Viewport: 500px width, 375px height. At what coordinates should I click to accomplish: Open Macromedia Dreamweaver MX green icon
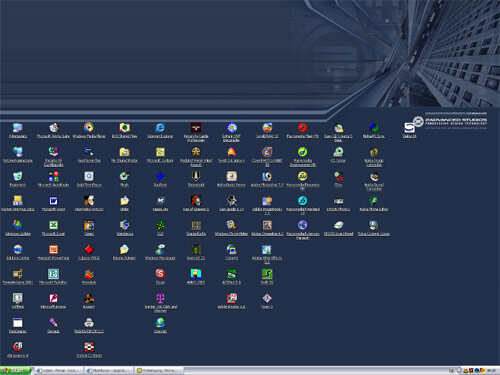pyautogui.click(x=302, y=152)
